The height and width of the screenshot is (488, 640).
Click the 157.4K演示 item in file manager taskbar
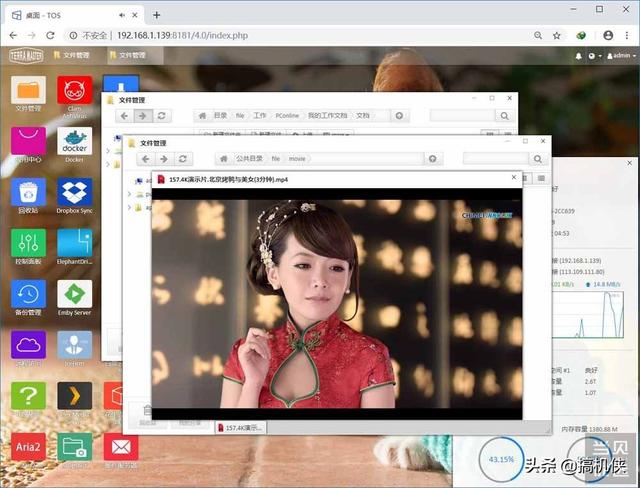[240, 428]
